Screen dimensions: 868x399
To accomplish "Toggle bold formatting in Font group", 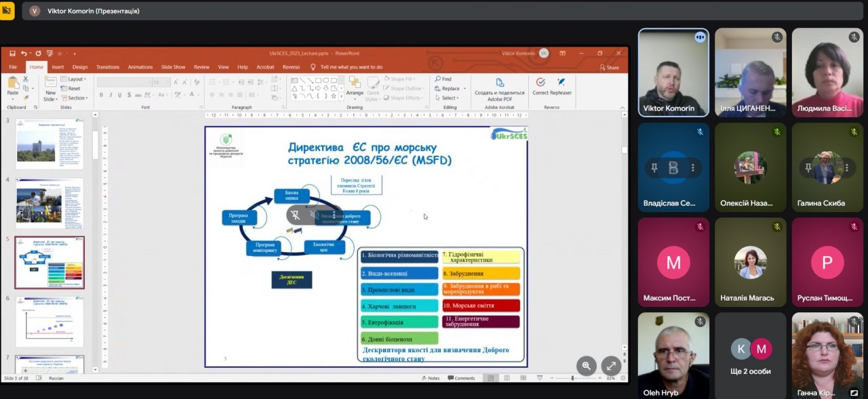I will pos(101,96).
